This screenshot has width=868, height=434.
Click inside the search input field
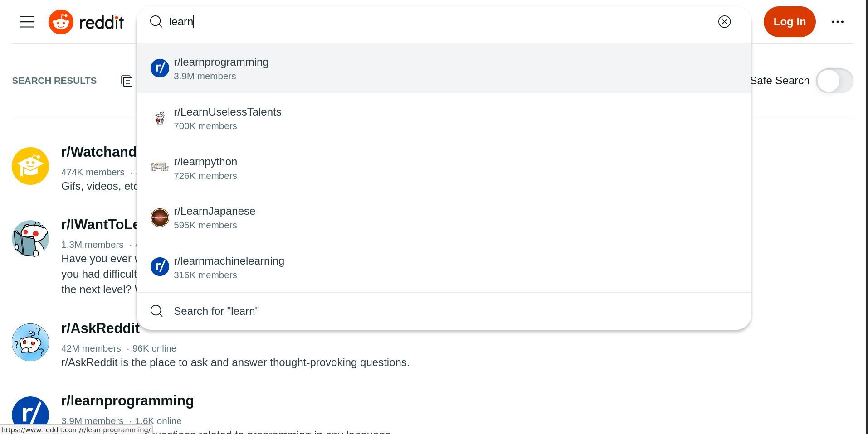[x=317, y=21]
